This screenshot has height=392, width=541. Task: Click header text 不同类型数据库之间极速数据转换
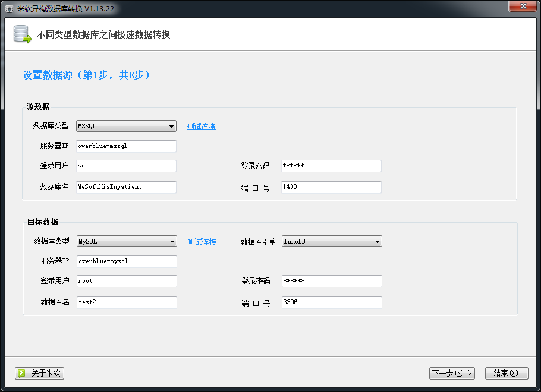tap(103, 34)
